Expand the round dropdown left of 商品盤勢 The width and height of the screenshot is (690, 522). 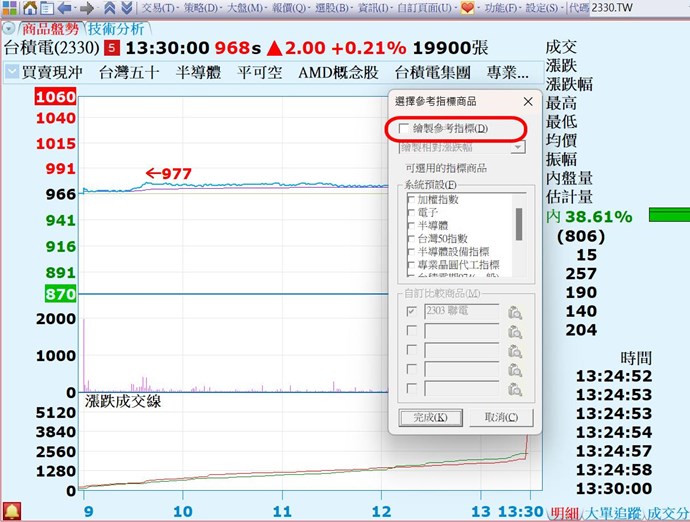click(8, 29)
